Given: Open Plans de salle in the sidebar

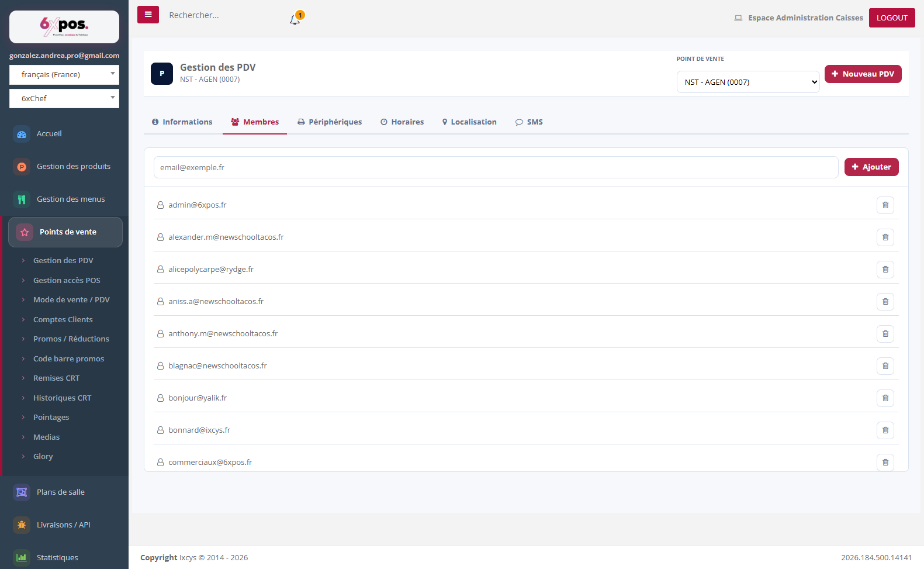Looking at the screenshot, I should tap(61, 492).
